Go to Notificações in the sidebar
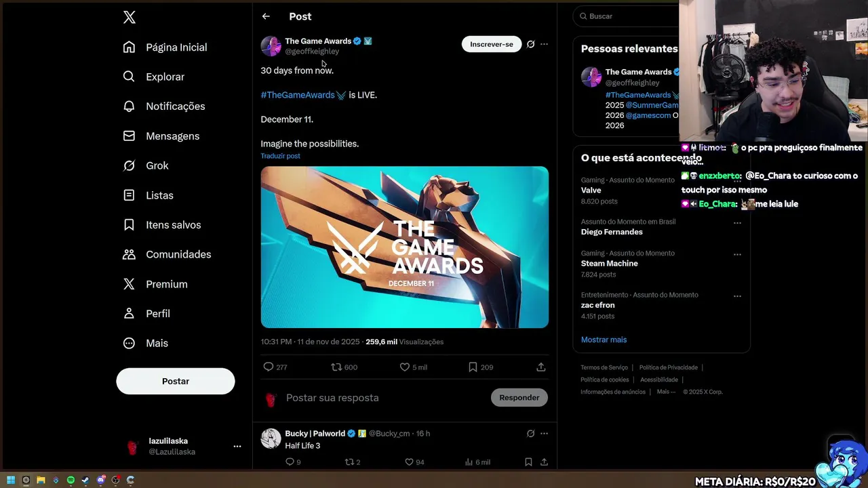Image resolution: width=868 pixels, height=488 pixels. coord(175,106)
